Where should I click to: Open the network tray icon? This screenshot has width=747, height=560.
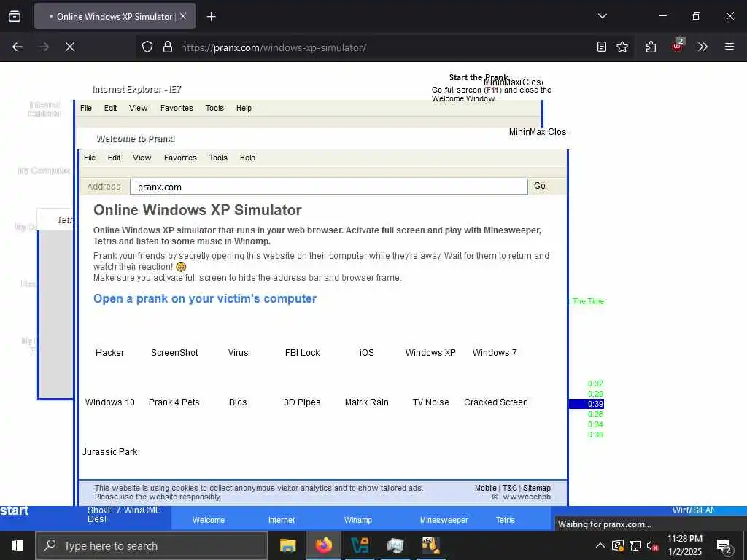pos(635,545)
